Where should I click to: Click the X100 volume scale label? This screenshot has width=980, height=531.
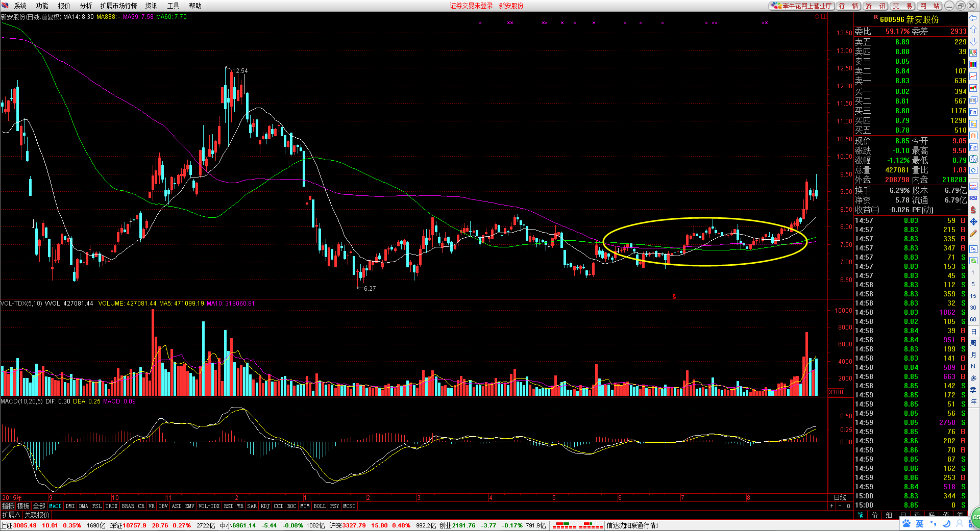[836, 392]
